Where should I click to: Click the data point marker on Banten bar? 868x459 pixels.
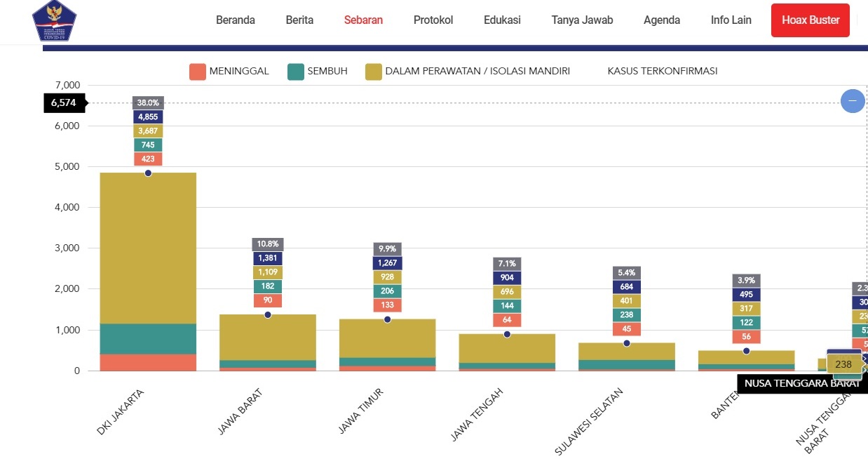tap(747, 351)
